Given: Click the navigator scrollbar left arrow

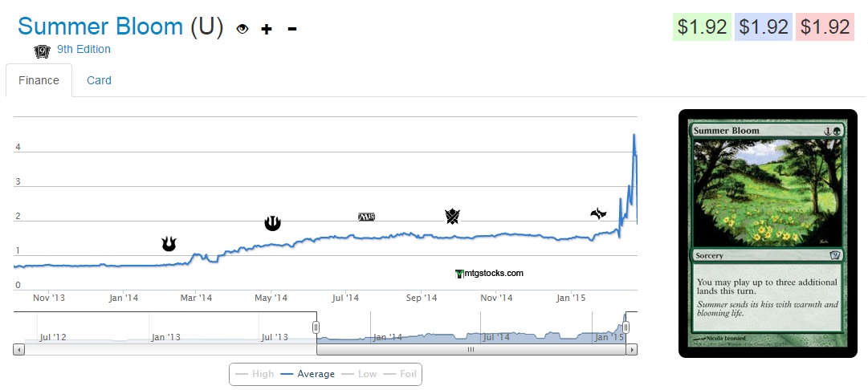Looking at the screenshot, I should pyautogui.click(x=19, y=349).
